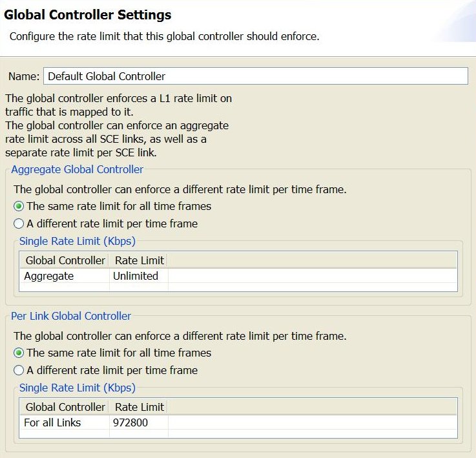Click Single Rate Limit (Kbps) label in Per Link section
Viewport: 476px width, 458px height.
[78, 388]
